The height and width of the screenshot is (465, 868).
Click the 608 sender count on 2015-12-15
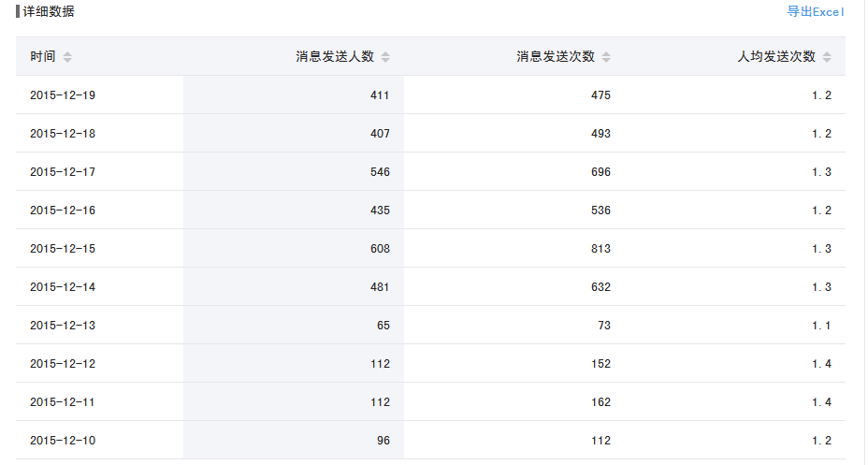[379, 249]
